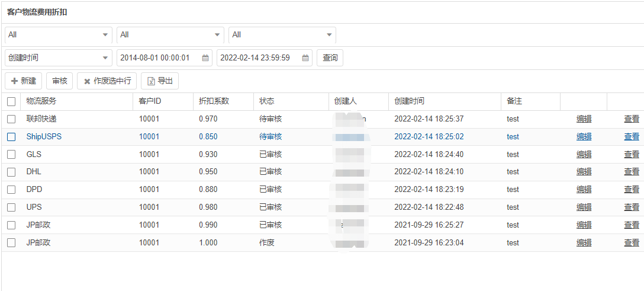Edit the GLS row via 编辑 link
Viewport: 644px width, 291px height.
pyautogui.click(x=584, y=155)
